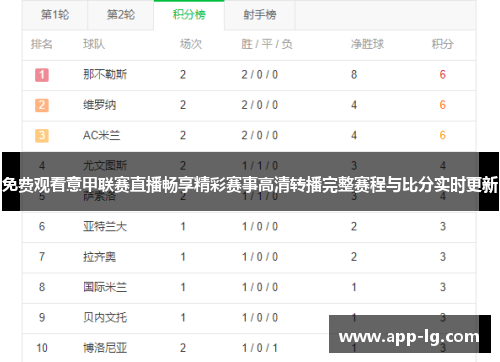
Task: Open team 拉齐奥
Action: pos(99,257)
